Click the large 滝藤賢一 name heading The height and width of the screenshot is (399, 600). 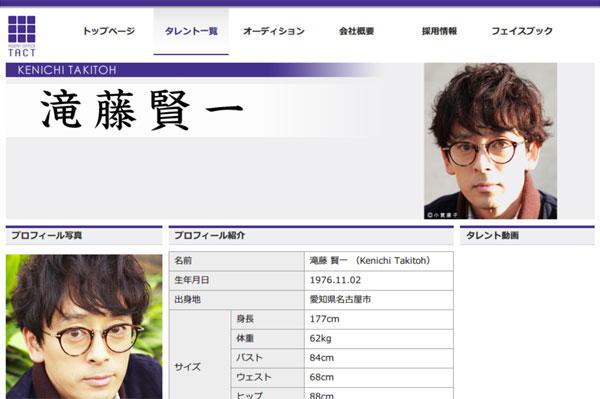[142, 110]
